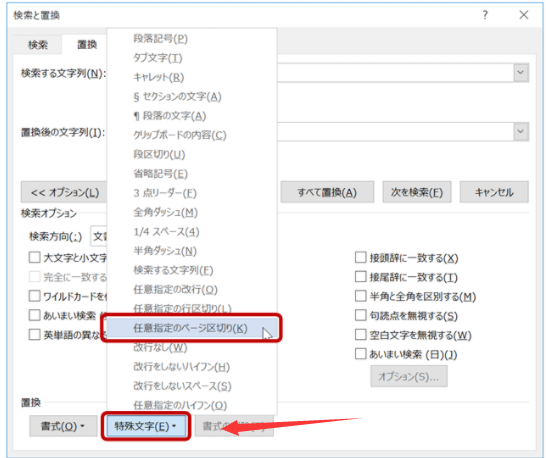Choose 検索する文字列(F) menu item
546x458 pixels.
coord(192,270)
